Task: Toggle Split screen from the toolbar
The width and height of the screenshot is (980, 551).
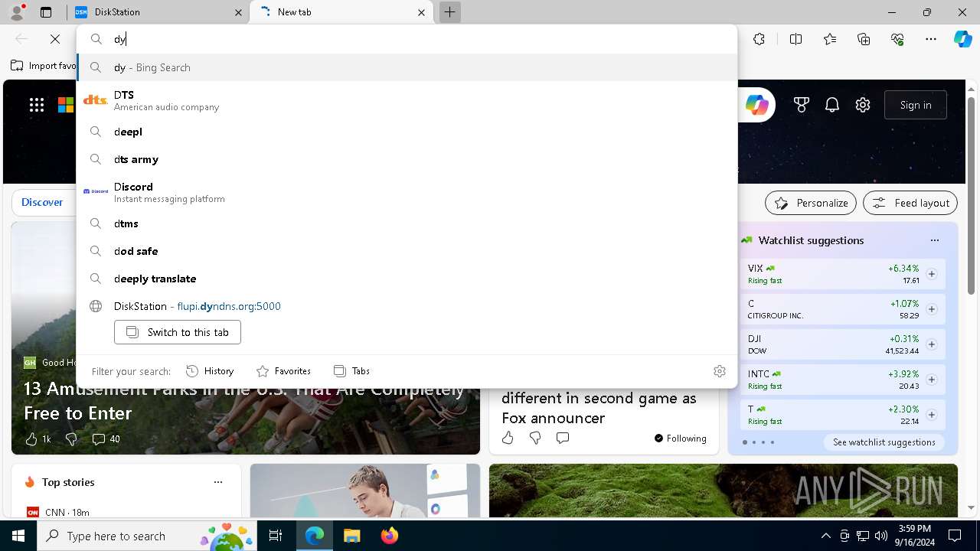Action: tap(795, 39)
